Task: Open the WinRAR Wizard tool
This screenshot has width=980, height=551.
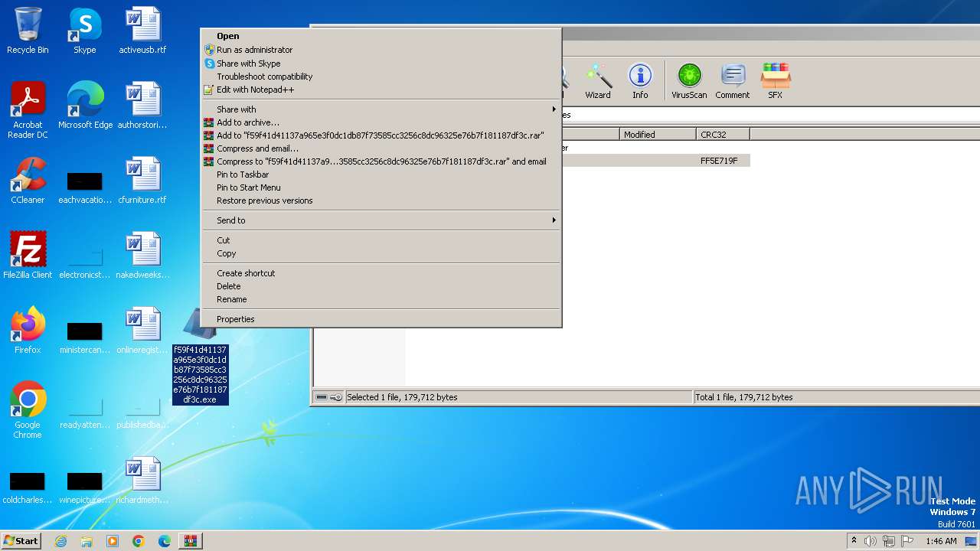Action: tap(597, 81)
